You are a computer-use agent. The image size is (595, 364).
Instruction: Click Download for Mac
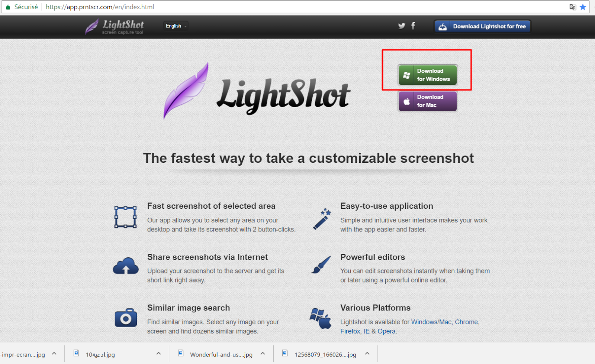click(427, 101)
